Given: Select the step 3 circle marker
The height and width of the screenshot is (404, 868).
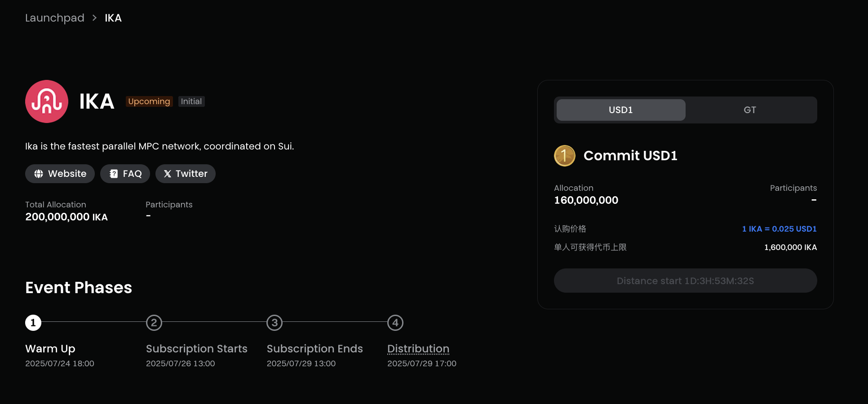Looking at the screenshot, I should 275,323.
